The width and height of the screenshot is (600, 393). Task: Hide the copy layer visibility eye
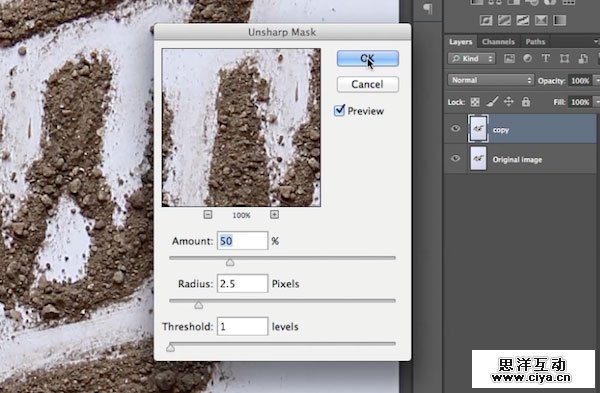(x=455, y=129)
